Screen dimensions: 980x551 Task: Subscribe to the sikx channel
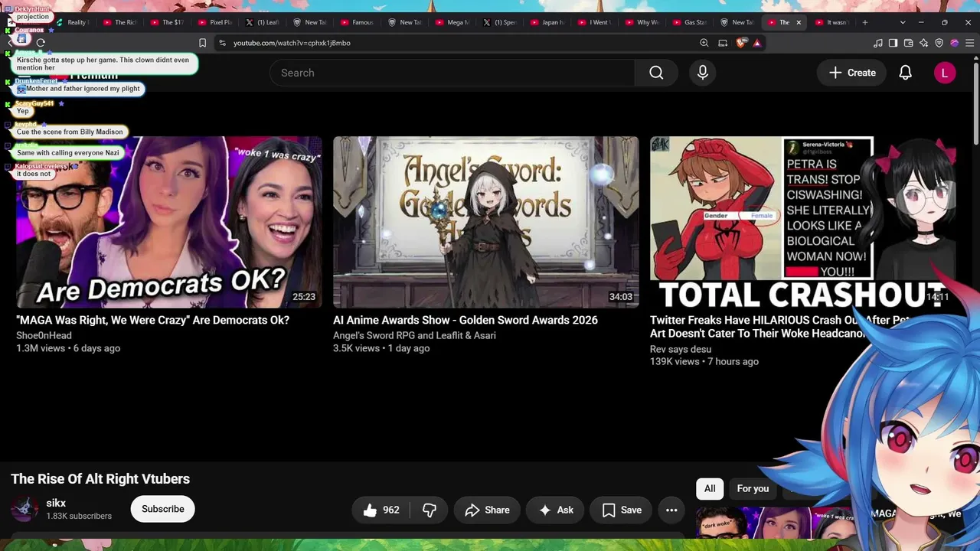162,509
